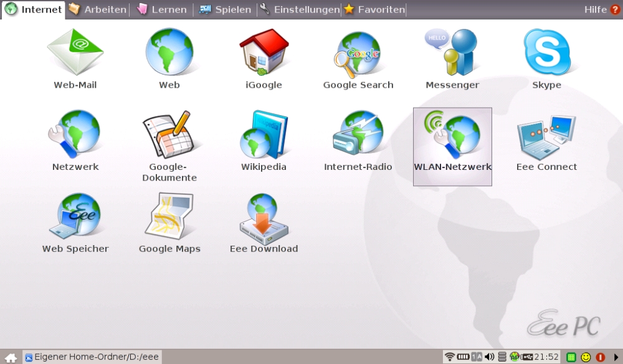Switch to the Einstellungen tab
623x364 pixels.
300,9
